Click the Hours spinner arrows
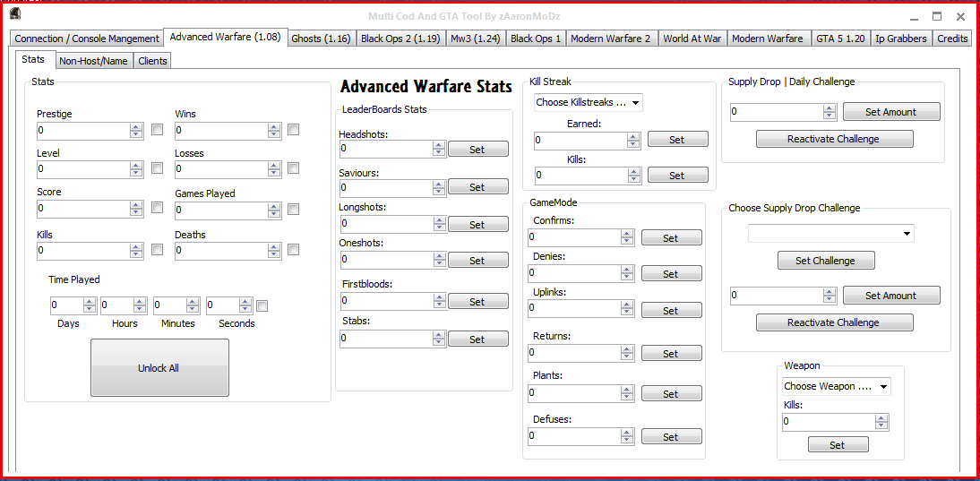The width and height of the screenshot is (980, 481). 142,305
